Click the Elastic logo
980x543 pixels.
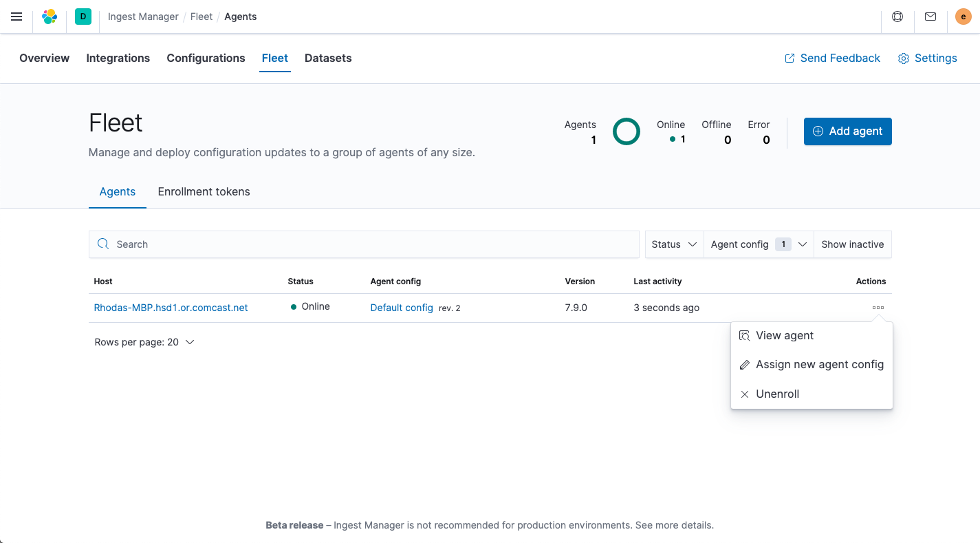point(49,16)
